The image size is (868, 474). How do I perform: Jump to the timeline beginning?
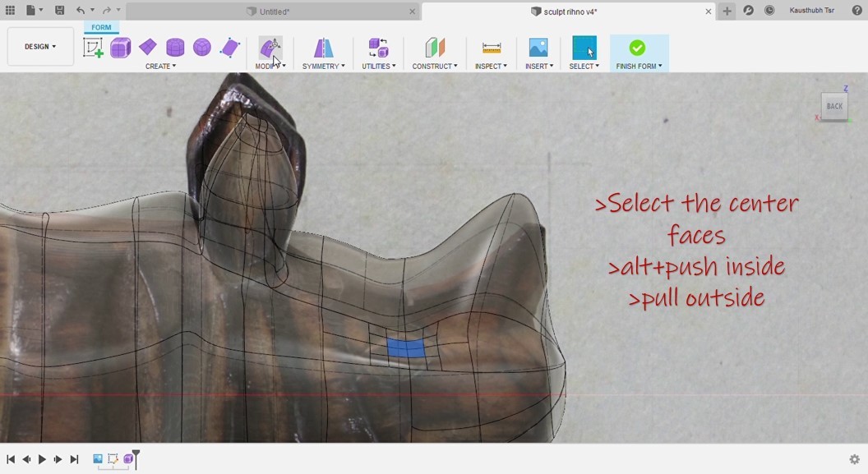[11, 459]
